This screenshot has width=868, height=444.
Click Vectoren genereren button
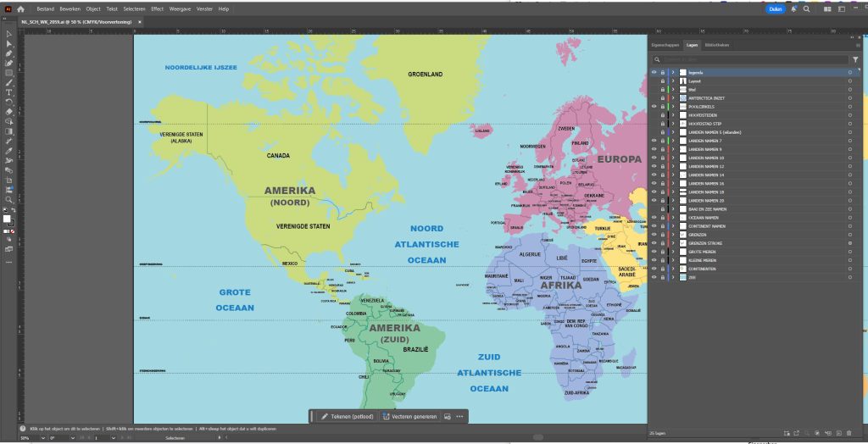tap(409, 416)
